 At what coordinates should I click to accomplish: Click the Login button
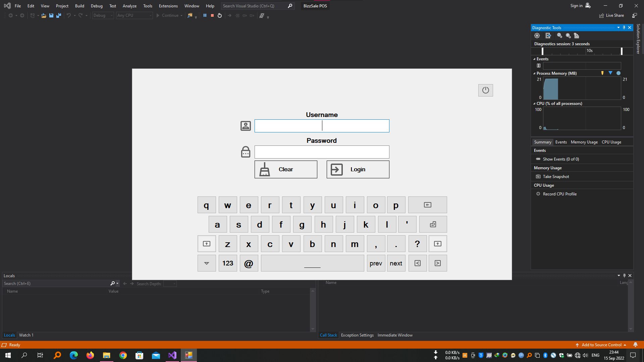pyautogui.click(x=358, y=169)
